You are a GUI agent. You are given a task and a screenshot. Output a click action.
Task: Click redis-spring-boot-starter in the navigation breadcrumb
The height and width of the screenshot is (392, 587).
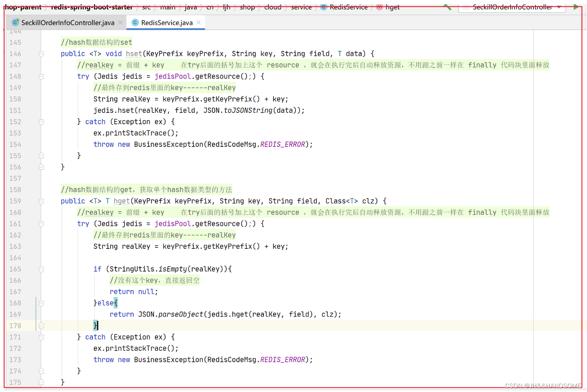92,7
